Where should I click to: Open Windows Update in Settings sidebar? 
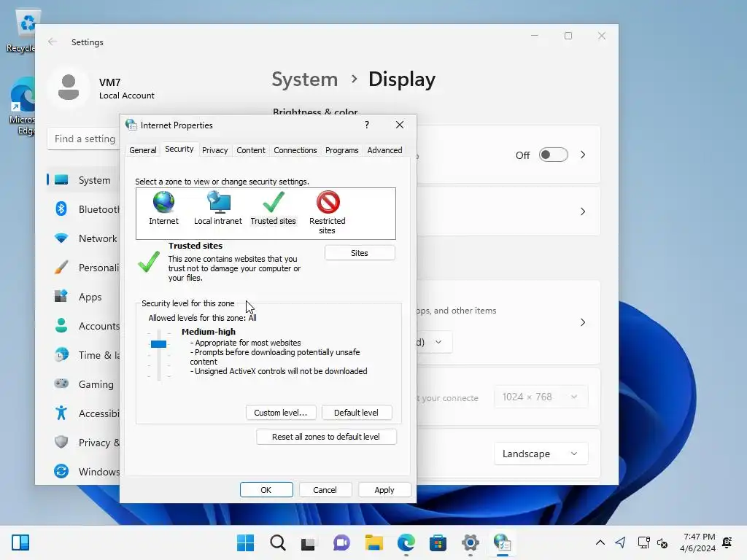coord(83,472)
